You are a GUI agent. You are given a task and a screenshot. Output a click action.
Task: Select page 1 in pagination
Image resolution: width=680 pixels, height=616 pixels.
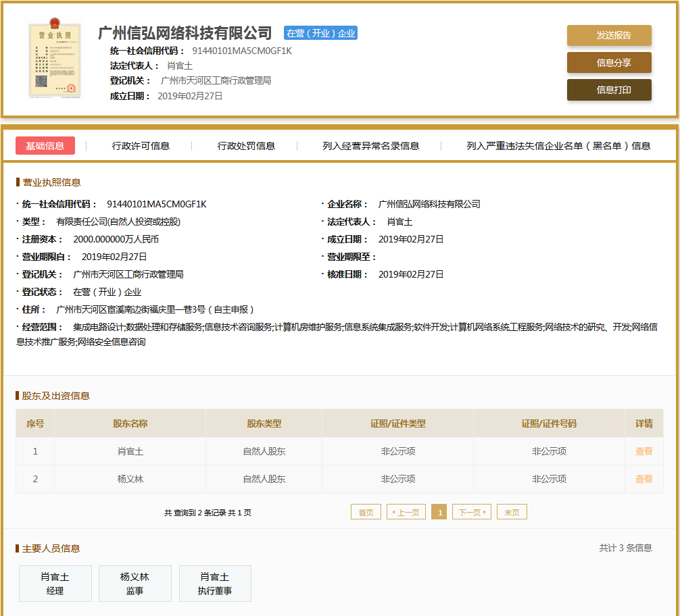(x=439, y=513)
